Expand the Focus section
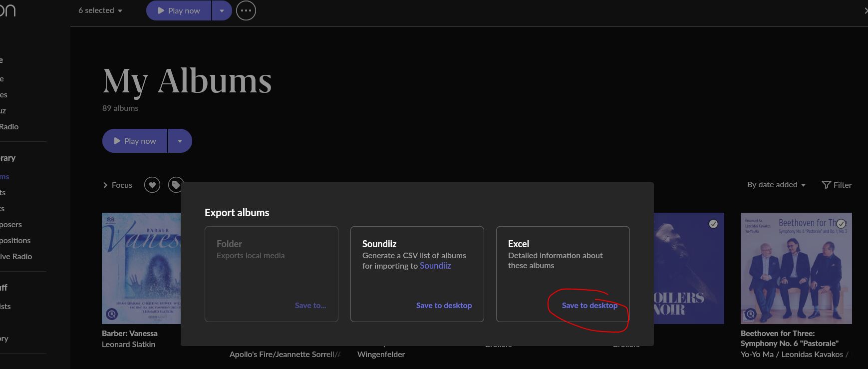The image size is (868, 369). click(117, 185)
